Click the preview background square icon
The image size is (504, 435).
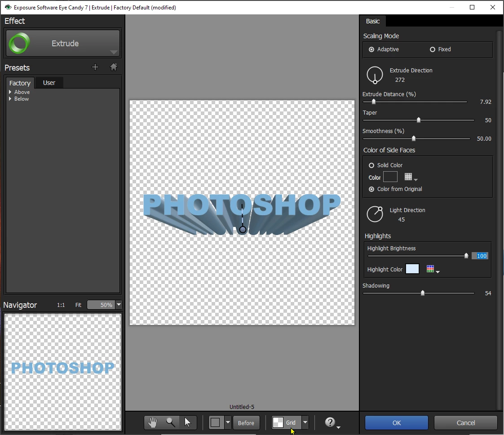click(x=215, y=422)
